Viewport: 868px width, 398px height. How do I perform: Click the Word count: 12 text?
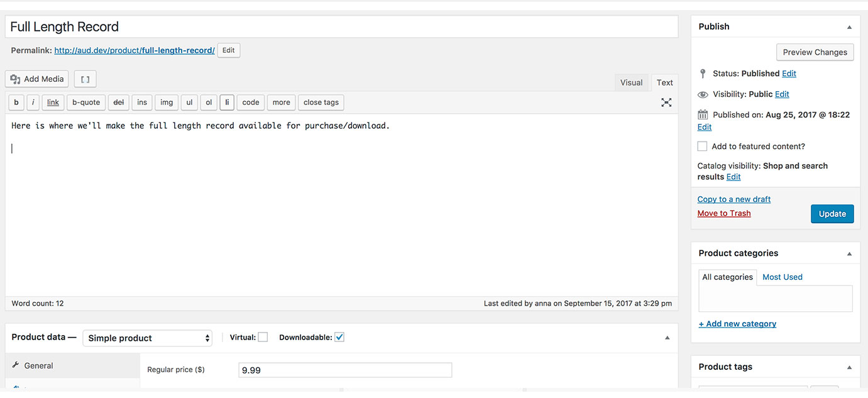pyautogui.click(x=38, y=303)
